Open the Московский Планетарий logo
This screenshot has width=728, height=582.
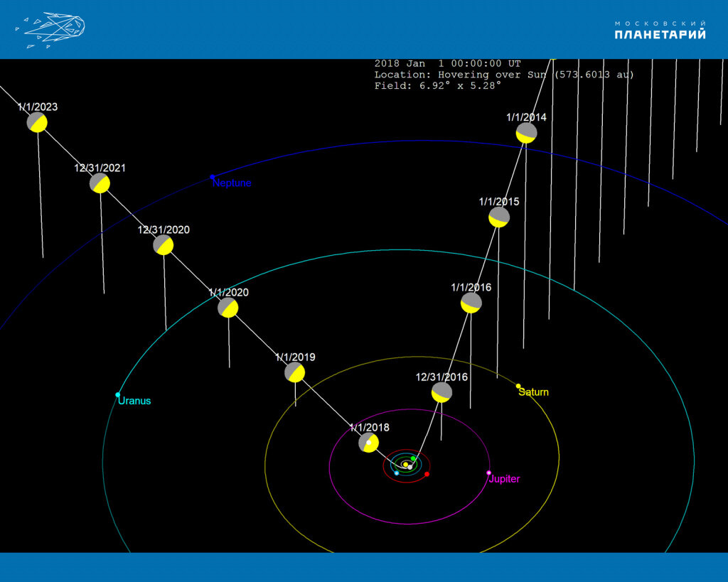click(x=660, y=30)
